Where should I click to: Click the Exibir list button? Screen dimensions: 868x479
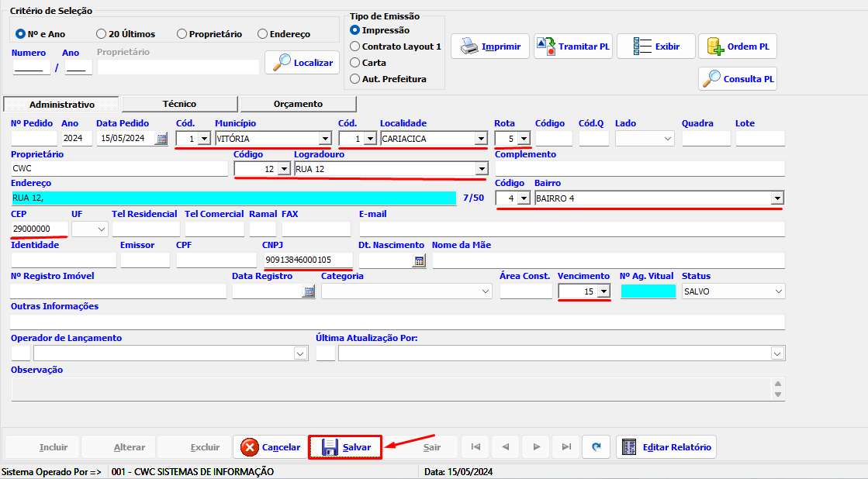point(656,47)
